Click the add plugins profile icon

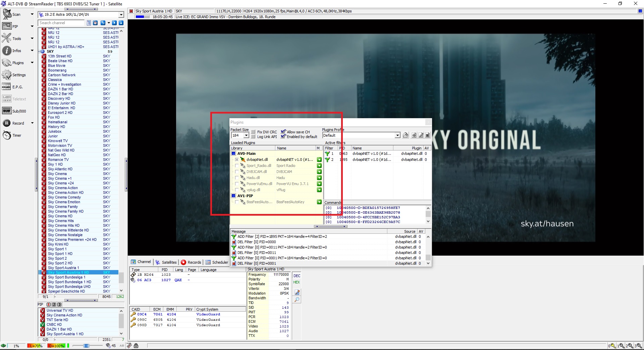coord(414,135)
